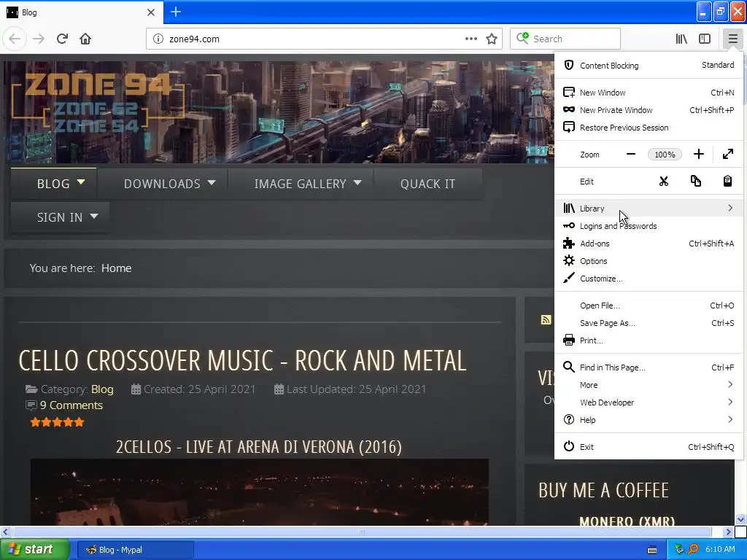Exit the browser from the menu
Viewport: 747px width, 560px height.
pyautogui.click(x=649, y=447)
